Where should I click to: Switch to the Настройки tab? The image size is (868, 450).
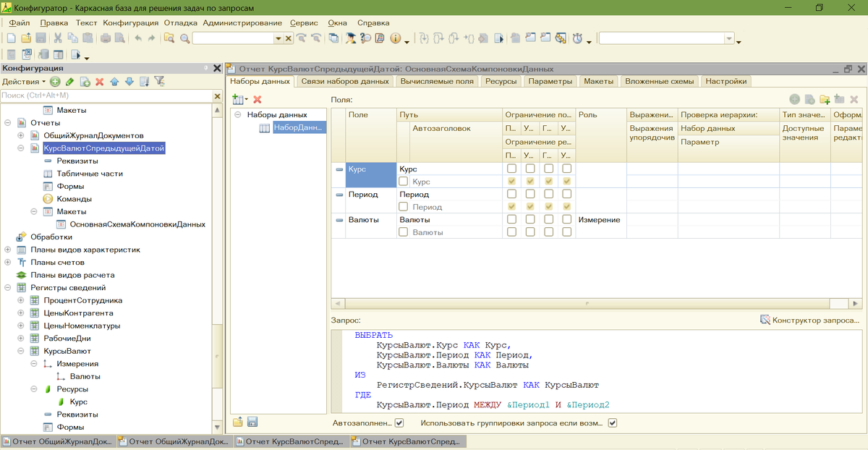[x=726, y=82]
